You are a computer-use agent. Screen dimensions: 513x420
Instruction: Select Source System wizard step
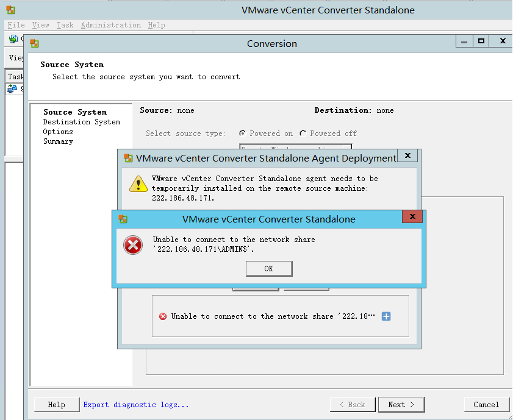75,112
